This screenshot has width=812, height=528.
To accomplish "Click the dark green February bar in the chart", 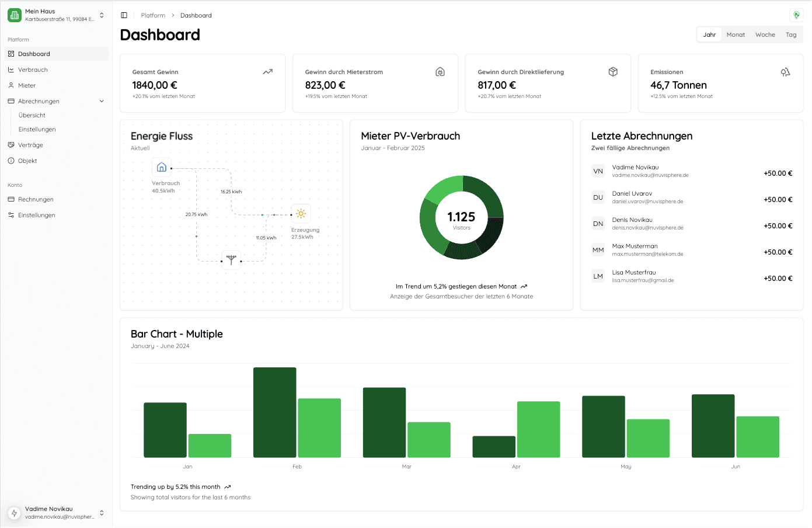I will (x=274, y=411).
